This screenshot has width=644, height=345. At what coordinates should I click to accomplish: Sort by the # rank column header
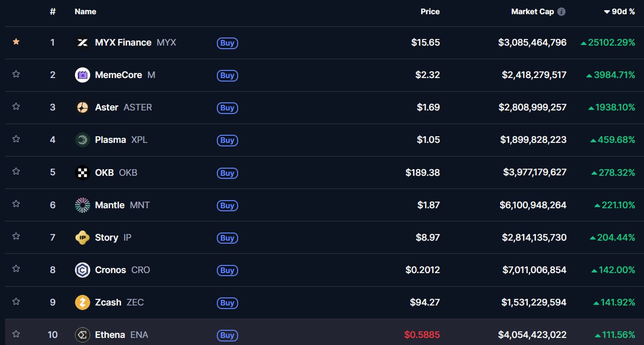point(53,12)
